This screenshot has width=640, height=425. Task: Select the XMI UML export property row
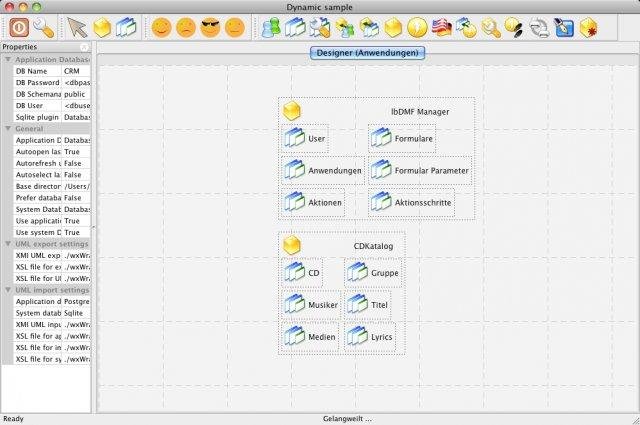(52, 255)
